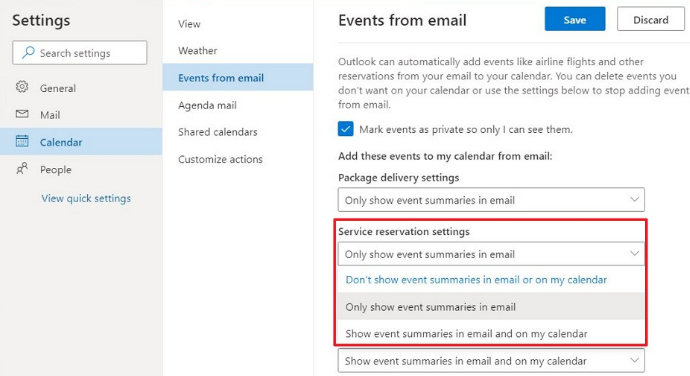Viewport: 690px width, 376px height.
Task: Open Package delivery settings dropdown
Action: click(491, 200)
